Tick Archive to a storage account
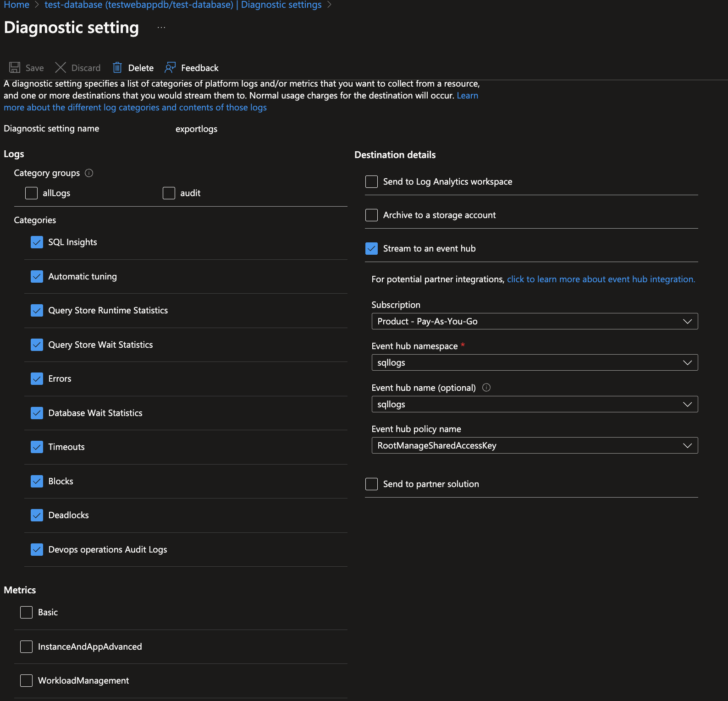The height and width of the screenshot is (701, 728). click(x=371, y=215)
